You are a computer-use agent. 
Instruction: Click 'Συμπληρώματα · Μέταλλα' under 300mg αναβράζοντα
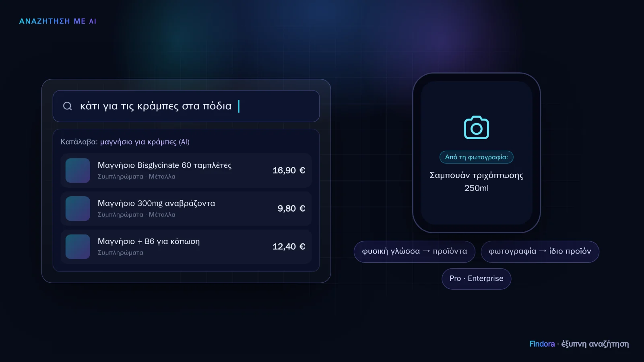(136, 215)
